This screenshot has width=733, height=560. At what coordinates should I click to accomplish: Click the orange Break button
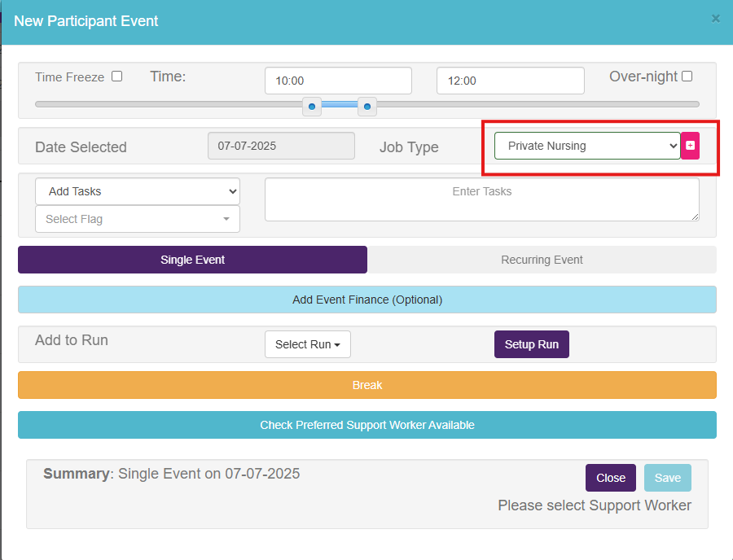coord(367,385)
